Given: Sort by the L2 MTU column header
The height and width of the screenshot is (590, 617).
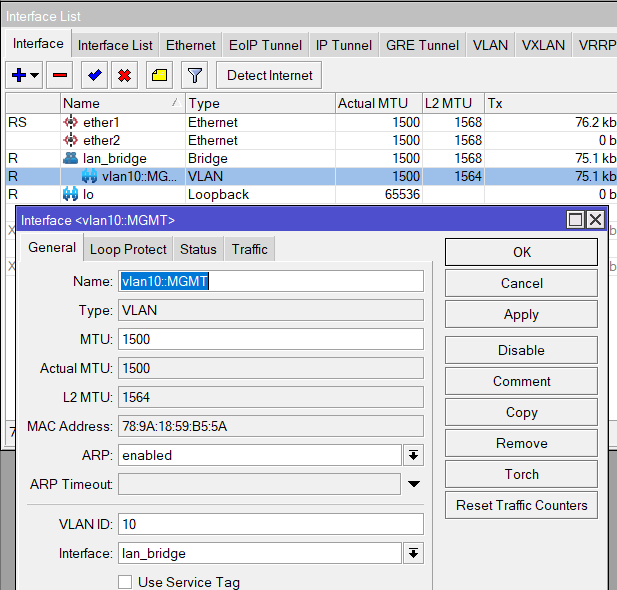Looking at the screenshot, I should tap(453, 104).
